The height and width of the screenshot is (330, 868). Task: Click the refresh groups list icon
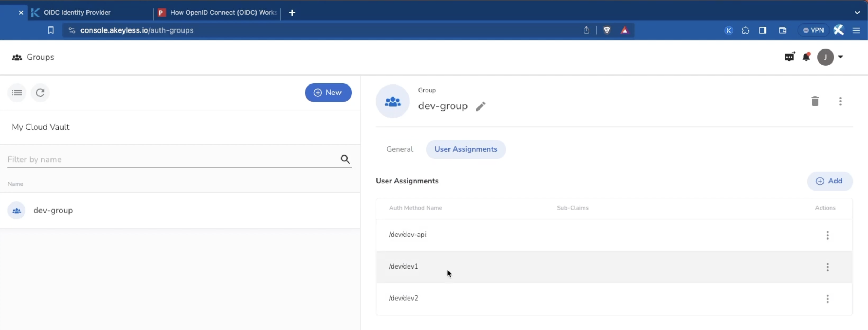click(40, 93)
